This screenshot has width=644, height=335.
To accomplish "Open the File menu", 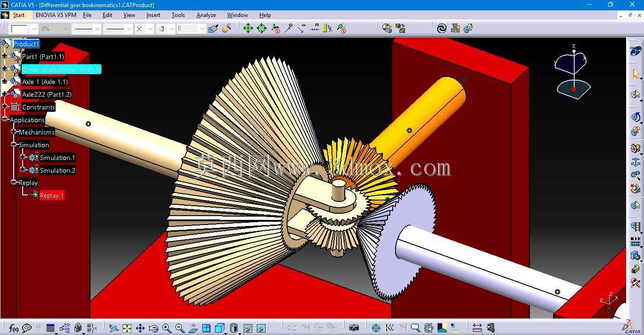I will 87,15.
